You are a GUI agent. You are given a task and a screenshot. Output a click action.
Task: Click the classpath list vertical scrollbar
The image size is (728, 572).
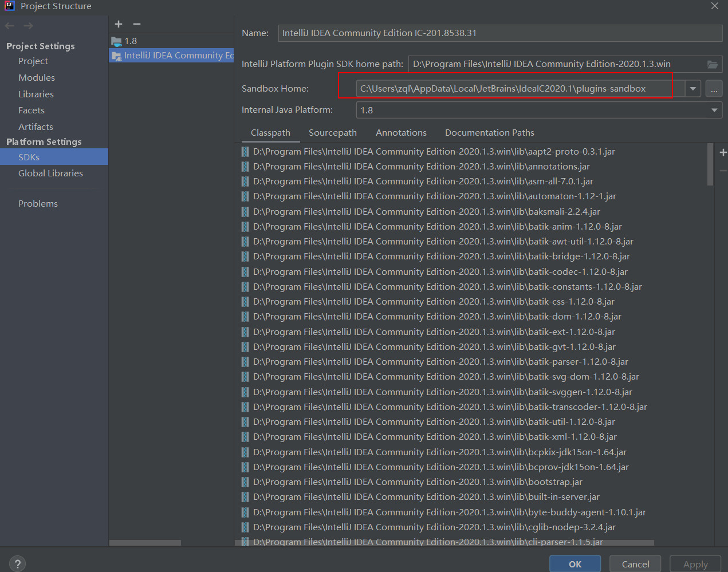coord(710,165)
